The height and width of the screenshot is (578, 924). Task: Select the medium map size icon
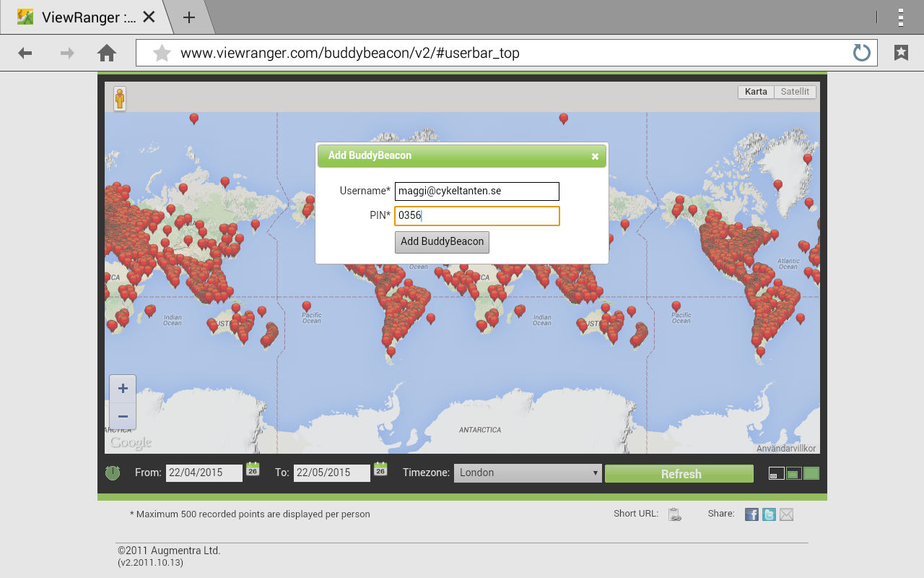point(793,474)
